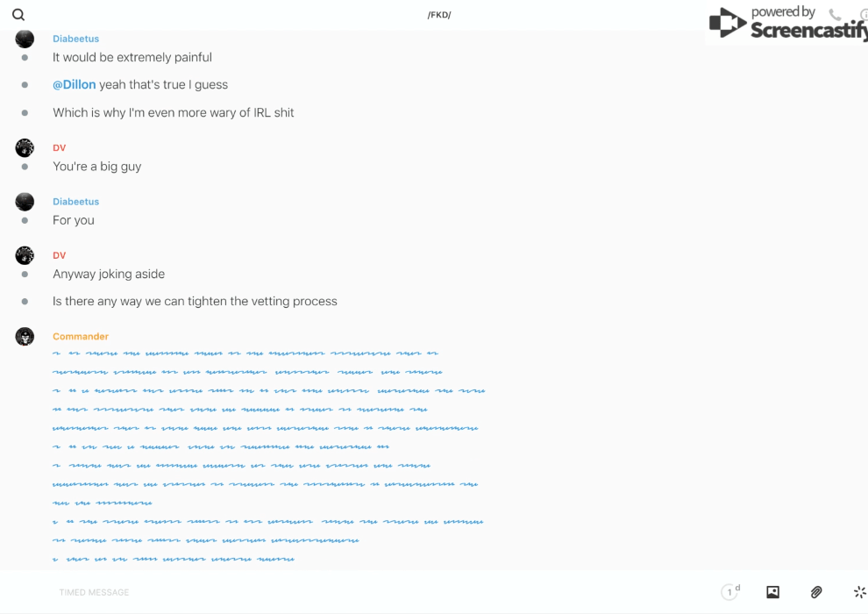Toggle the 1d message timer
This screenshot has width=868, height=614.
(730, 592)
